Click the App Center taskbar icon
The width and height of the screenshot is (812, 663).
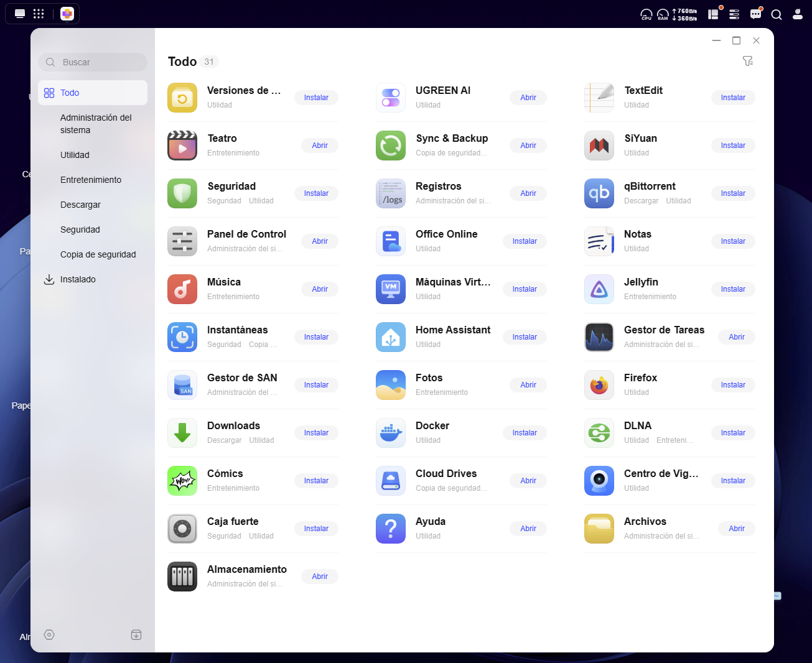[67, 14]
